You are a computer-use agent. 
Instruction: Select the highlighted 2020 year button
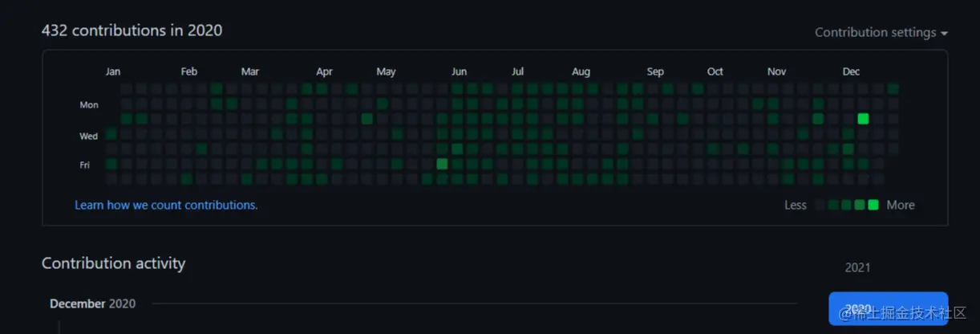tap(888, 308)
